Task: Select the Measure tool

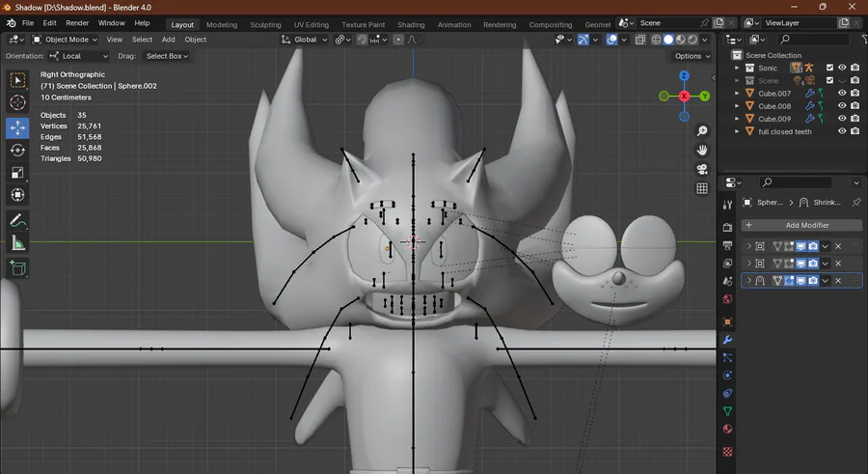Action: pos(17,243)
